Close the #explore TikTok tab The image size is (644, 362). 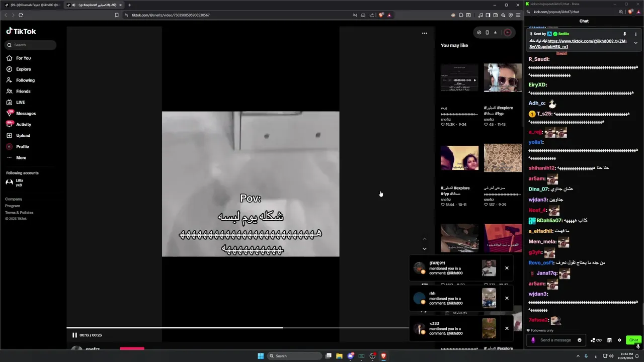tap(120, 5)
